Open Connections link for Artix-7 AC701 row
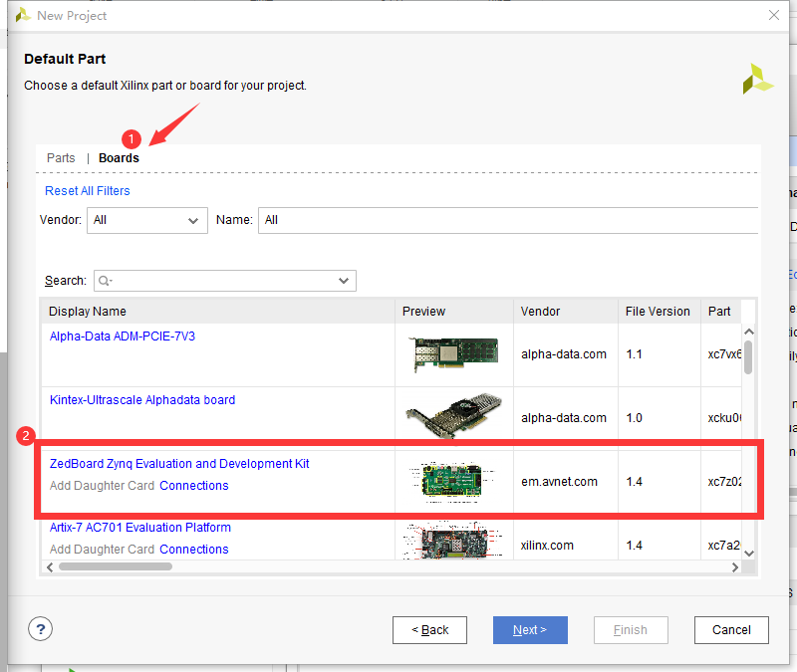797x672 pixels. pyautogui.click(x=194, y=550)
